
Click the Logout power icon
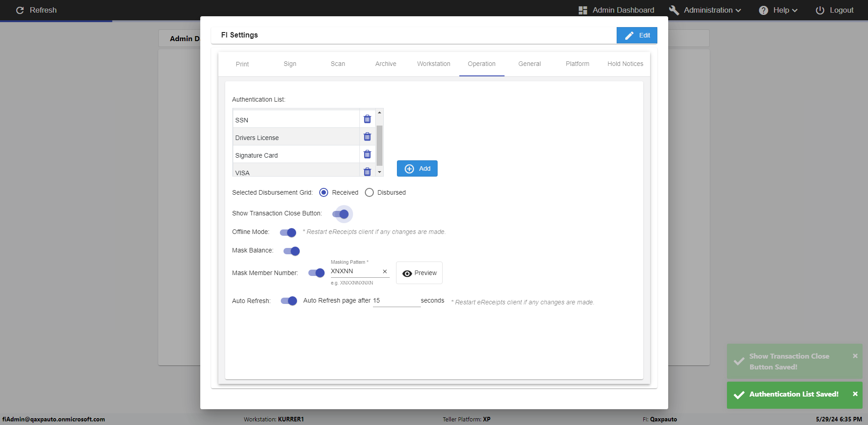coord(820,10)
